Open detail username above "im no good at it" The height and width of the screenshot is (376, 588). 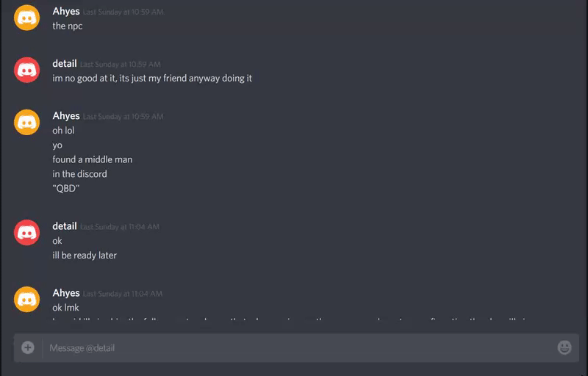tap(65, 64)
